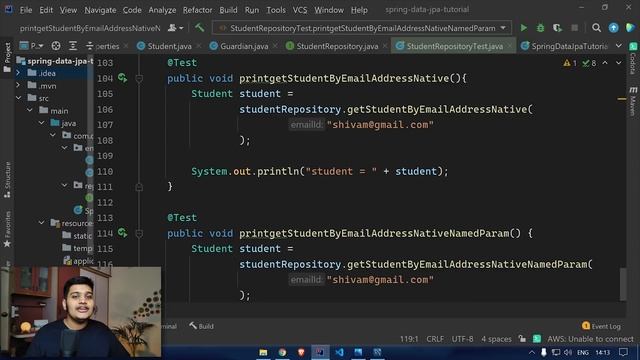Open the VCS menu

[300, 10]
